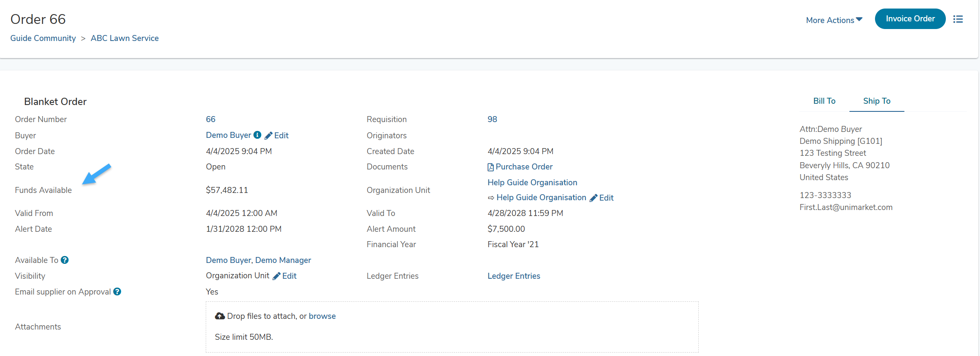The width and height of the screenshot is (980, 356).
Task: Select the Ship To tab
Action: [877, 101]
